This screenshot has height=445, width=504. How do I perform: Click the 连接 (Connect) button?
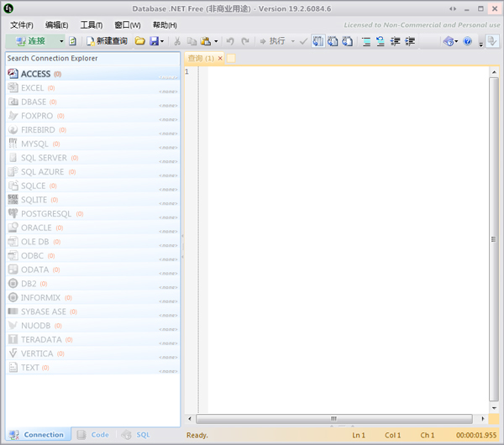31,41
